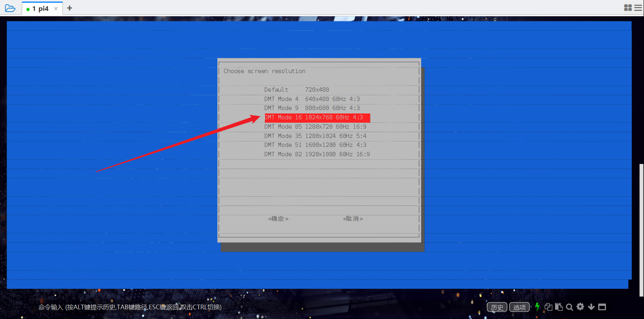Select Default 720x480 resolution
Screen dimensions: 644x319
pyautogui.click(x=297, y=90)
